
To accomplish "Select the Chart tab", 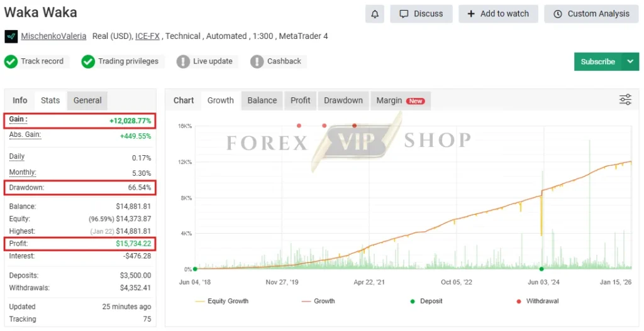I will [x=184, y=100].
